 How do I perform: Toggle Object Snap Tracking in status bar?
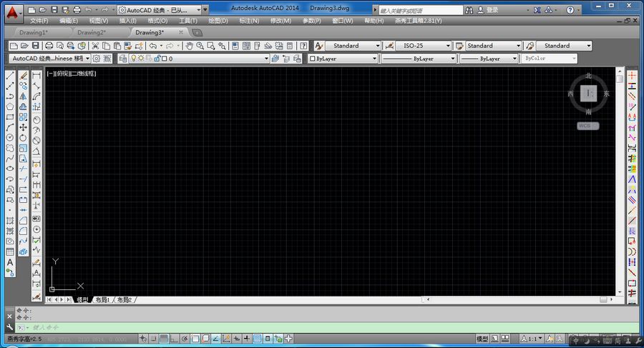tap(215, 339)
